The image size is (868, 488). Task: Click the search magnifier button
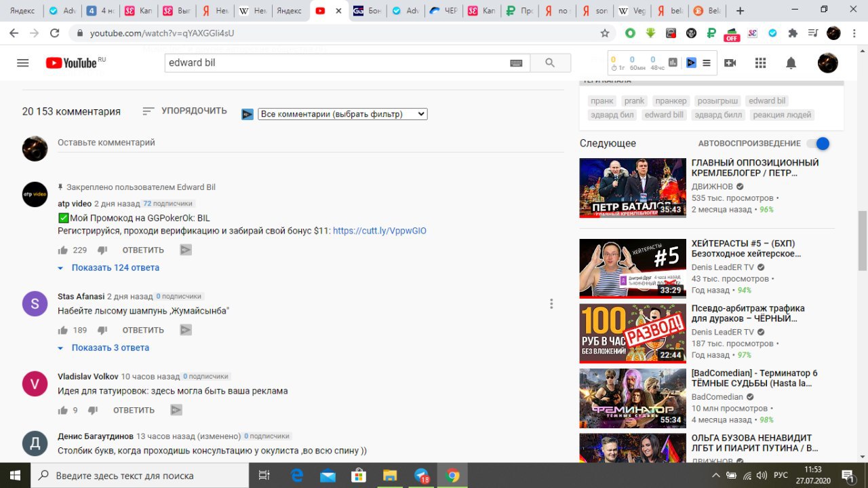[x=549, y=63]
